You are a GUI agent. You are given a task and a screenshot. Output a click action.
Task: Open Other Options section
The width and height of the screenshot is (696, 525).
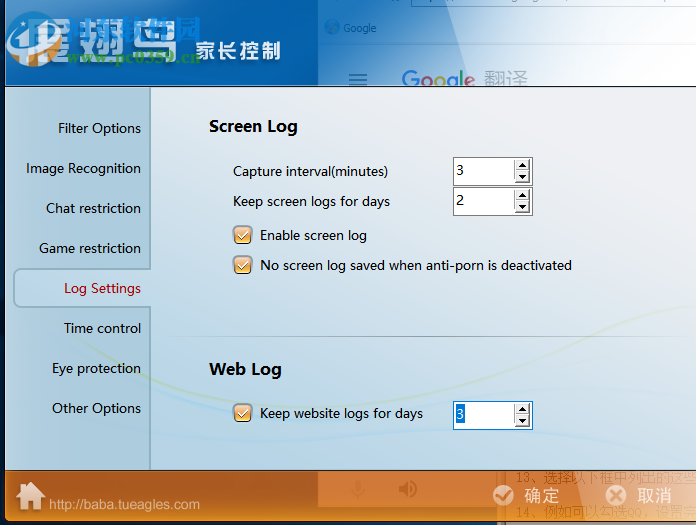point(96,408)
